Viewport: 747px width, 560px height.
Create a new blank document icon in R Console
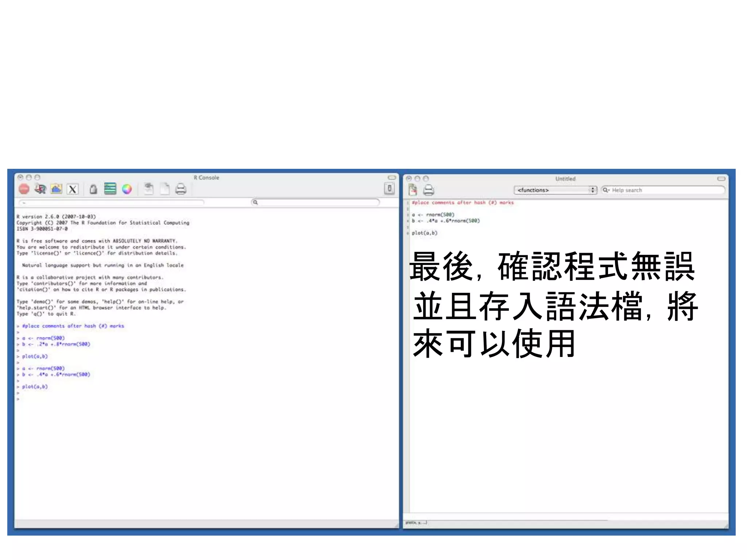[x=165, y=188]
